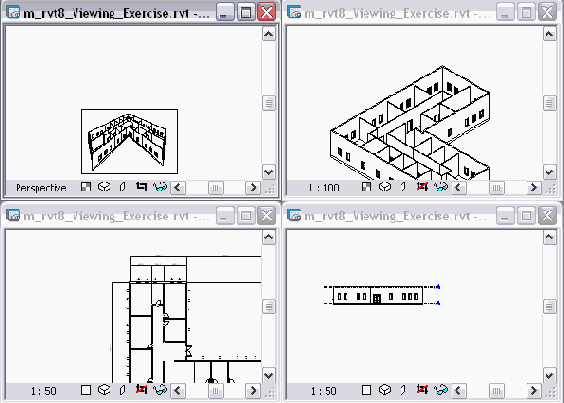Click right scroll arrow in floor plan window
The image size is (564, 403).
click(253, 390)
